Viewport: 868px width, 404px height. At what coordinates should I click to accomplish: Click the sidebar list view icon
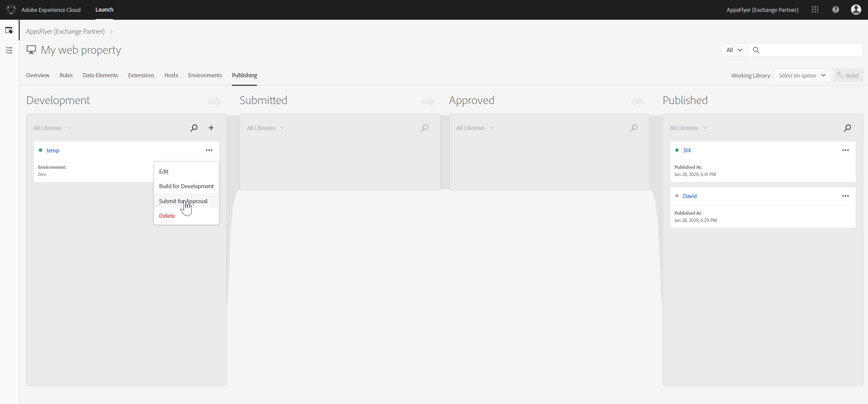tap(9, 50)
